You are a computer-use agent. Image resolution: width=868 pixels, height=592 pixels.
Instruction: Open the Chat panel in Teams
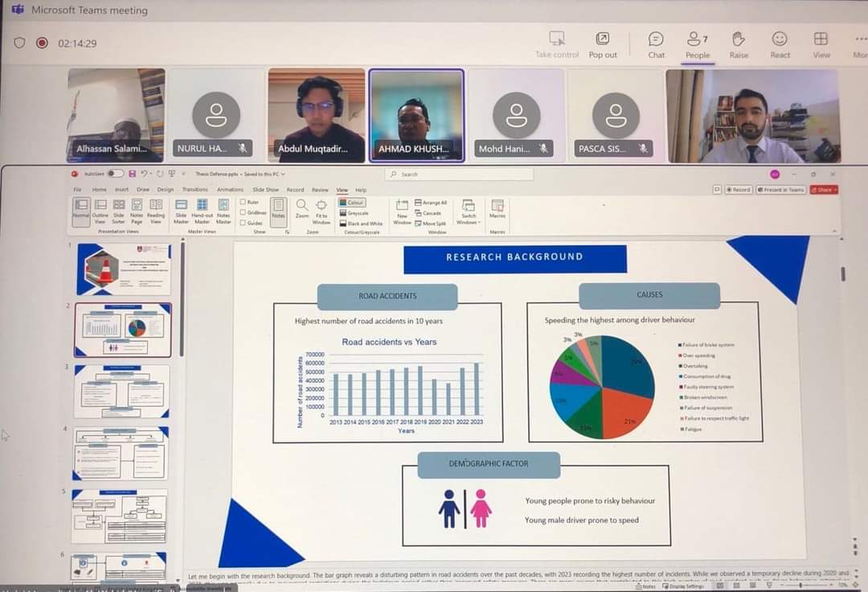coord(656,44)
